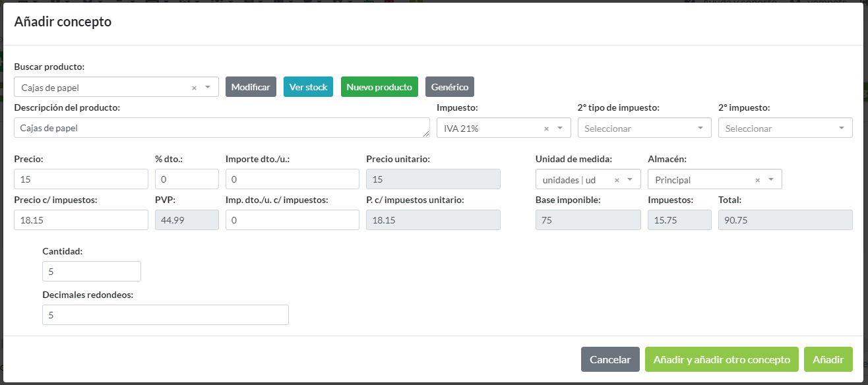This screenshot has width=868, height=385.
Task: Click the Modificar button
Action: click(251, 87)
